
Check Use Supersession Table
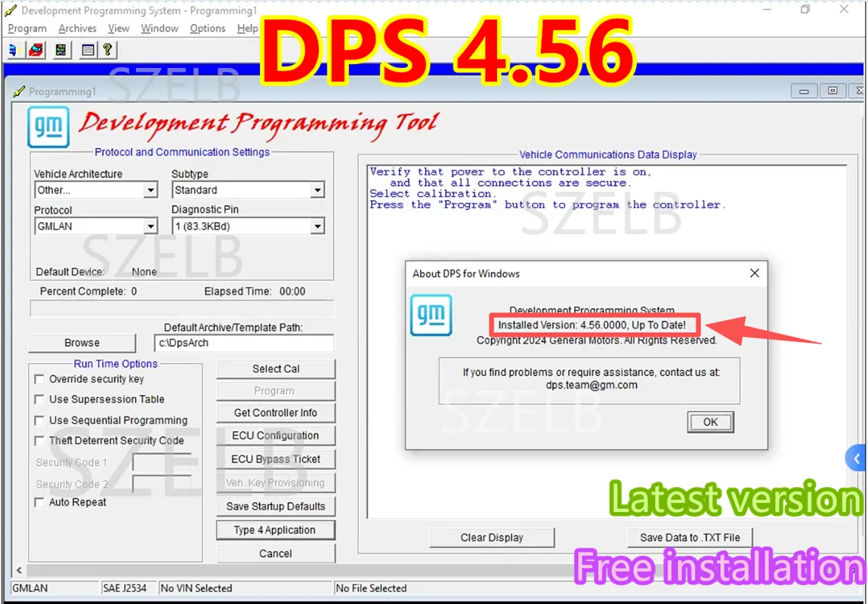coord(39,399)
